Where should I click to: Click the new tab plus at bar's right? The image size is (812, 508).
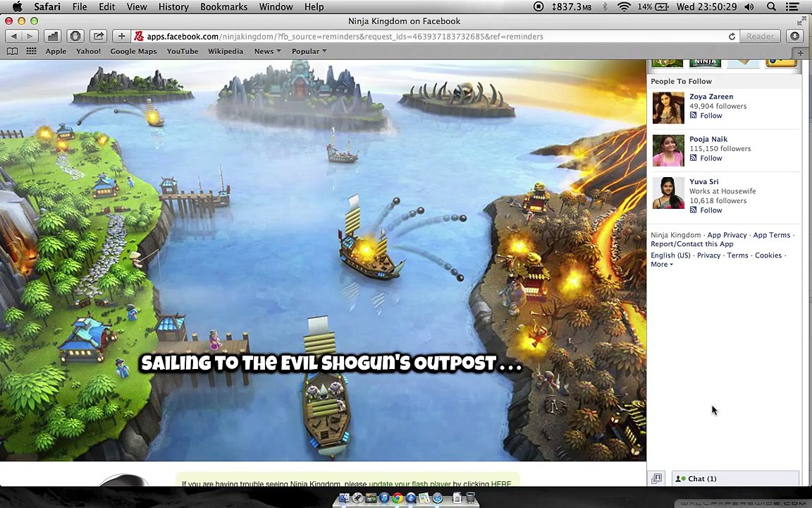tap(800, 53)
